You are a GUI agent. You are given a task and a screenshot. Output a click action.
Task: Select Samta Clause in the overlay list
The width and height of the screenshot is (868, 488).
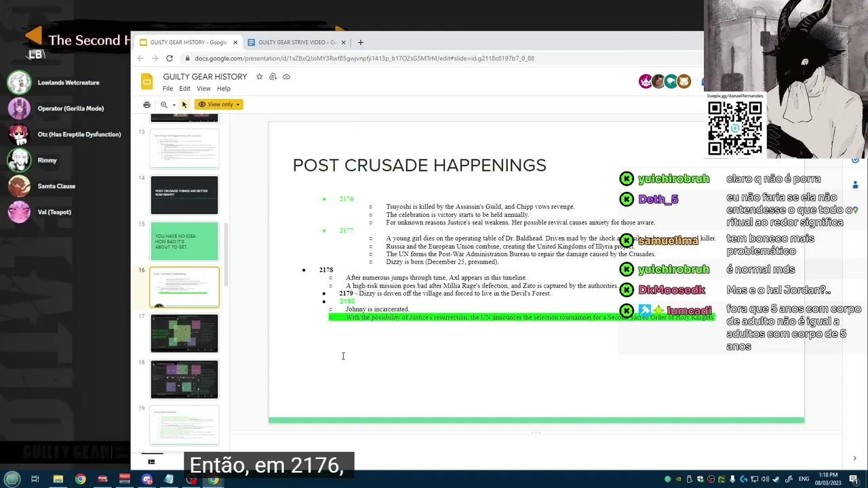point(56,186)
